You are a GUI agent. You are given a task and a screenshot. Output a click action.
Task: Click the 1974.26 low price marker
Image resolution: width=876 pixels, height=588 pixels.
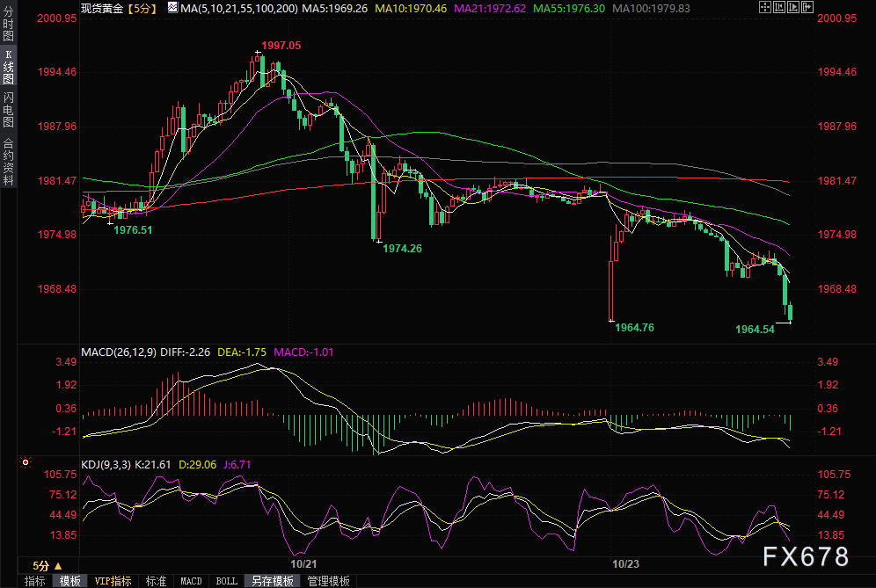click(402, 249)
